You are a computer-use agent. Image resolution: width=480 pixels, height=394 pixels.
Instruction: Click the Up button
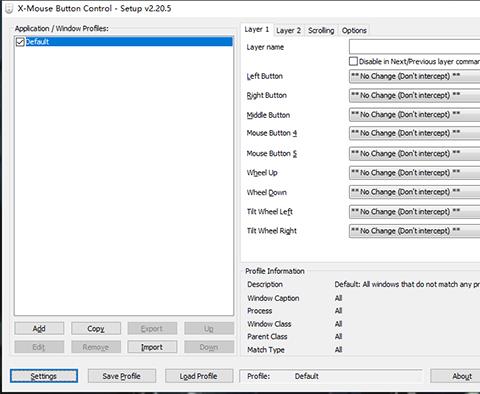click(209, 329)
